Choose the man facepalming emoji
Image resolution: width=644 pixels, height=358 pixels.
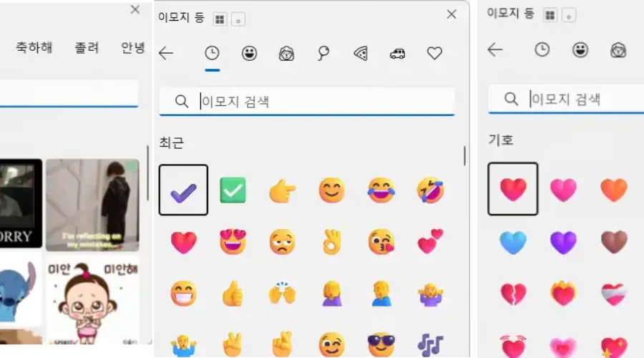[x=381, y=294]
